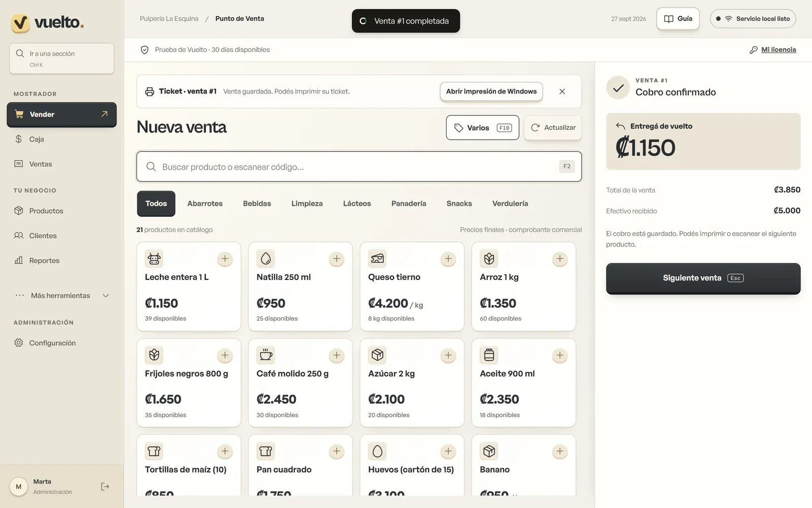Click the Varios F10 button
The image size is (812, 508).
tap(483, 128)
